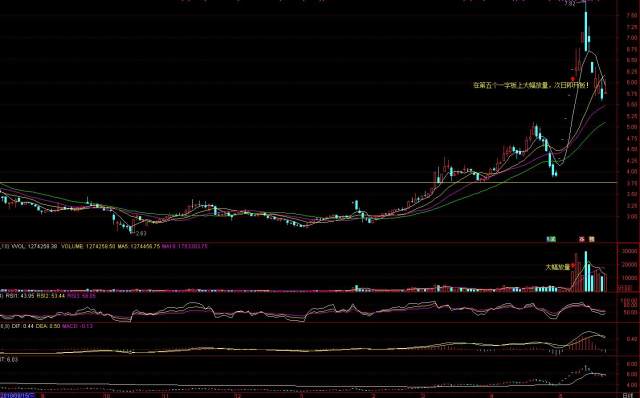Click the 7.00 price level on the axis
This screenshot has width=640, height=398.
631,38
